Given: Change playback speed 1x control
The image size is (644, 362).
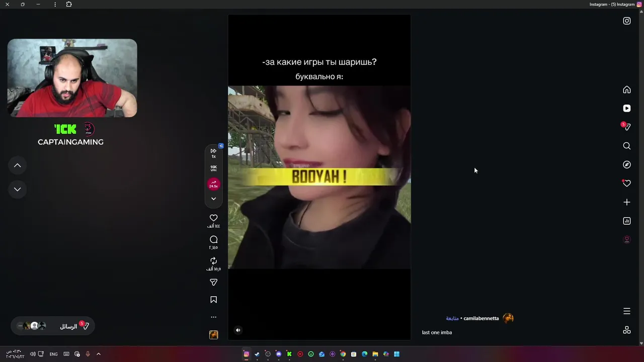Looking at the screenshot, I should coord(213,153).
